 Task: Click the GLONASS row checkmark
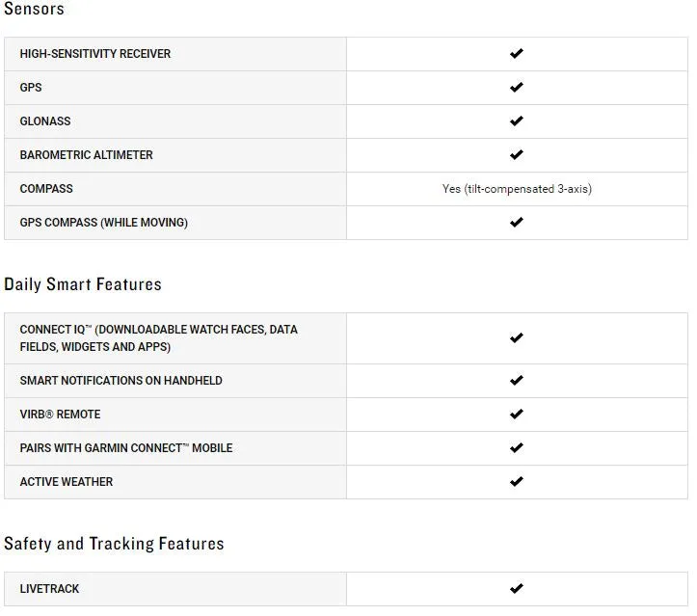pyautogui.click(x=517, y=121)
